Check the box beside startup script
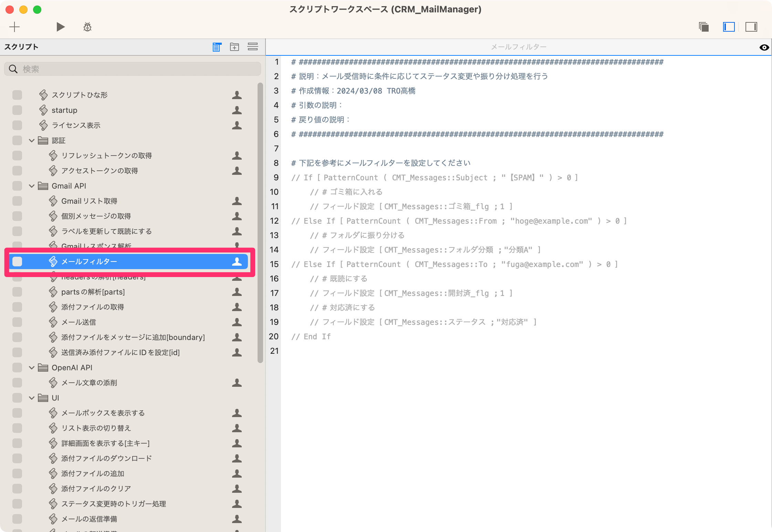 (x=17, y=110)
